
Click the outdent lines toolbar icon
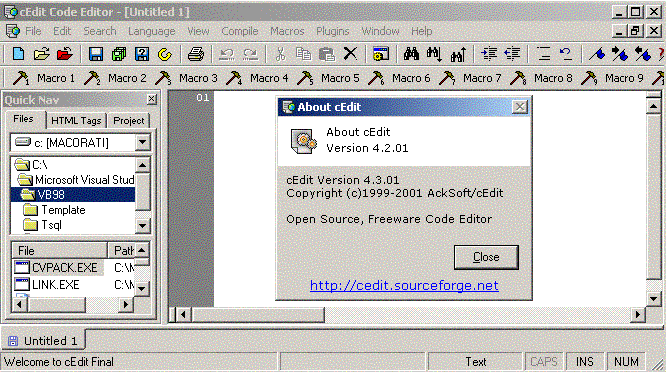point(512,54)
